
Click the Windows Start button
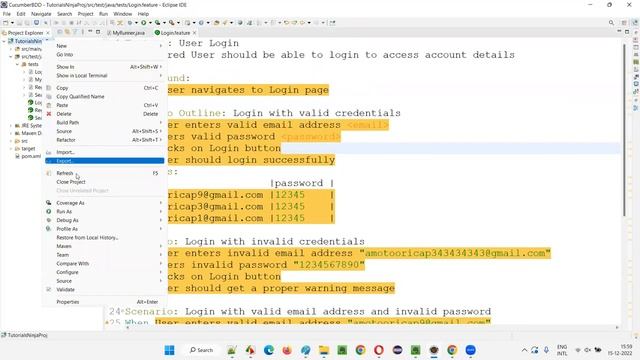pos(169,350)
